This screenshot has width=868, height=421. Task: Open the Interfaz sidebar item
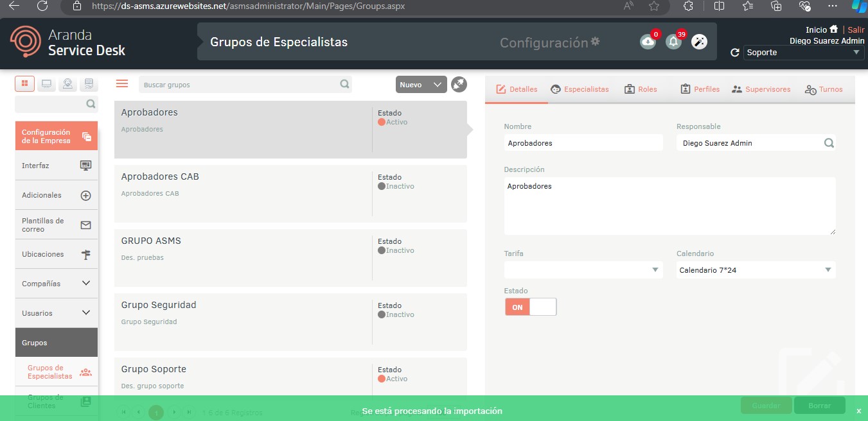coord(57,166)
